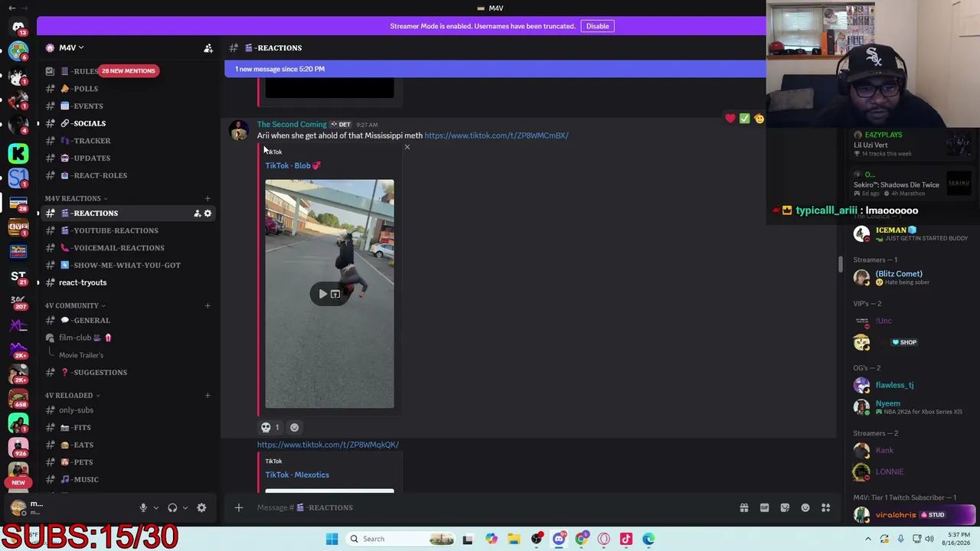View The Second Coming's profile
The height and width of the screenshot is (551, 980).
292,124
